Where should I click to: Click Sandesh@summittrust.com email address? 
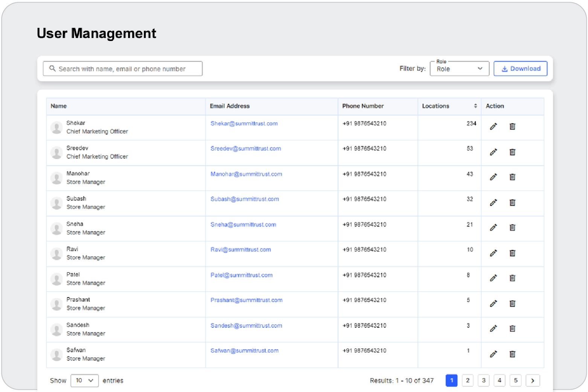[246, 325]
